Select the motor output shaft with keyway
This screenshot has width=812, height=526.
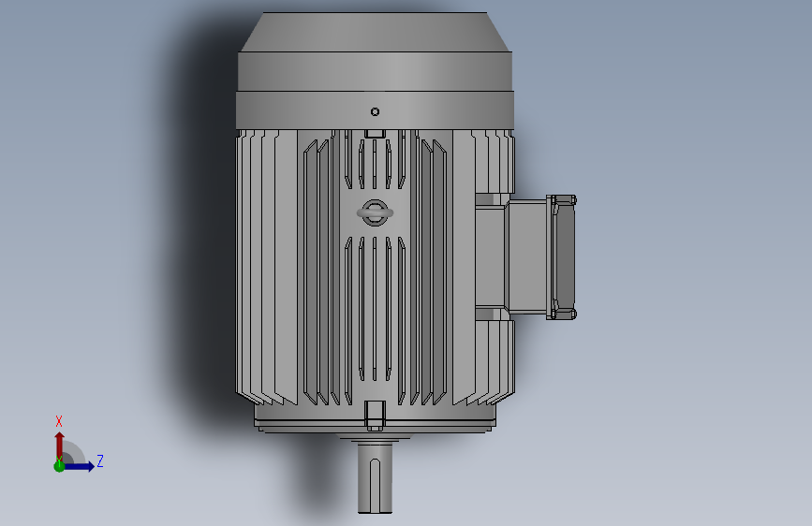[x=375, y=478]
